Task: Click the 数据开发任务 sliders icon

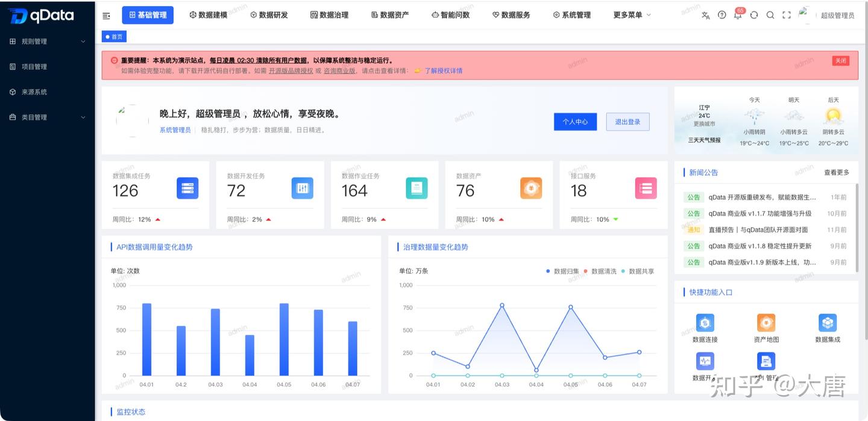Action: point(302,189)
